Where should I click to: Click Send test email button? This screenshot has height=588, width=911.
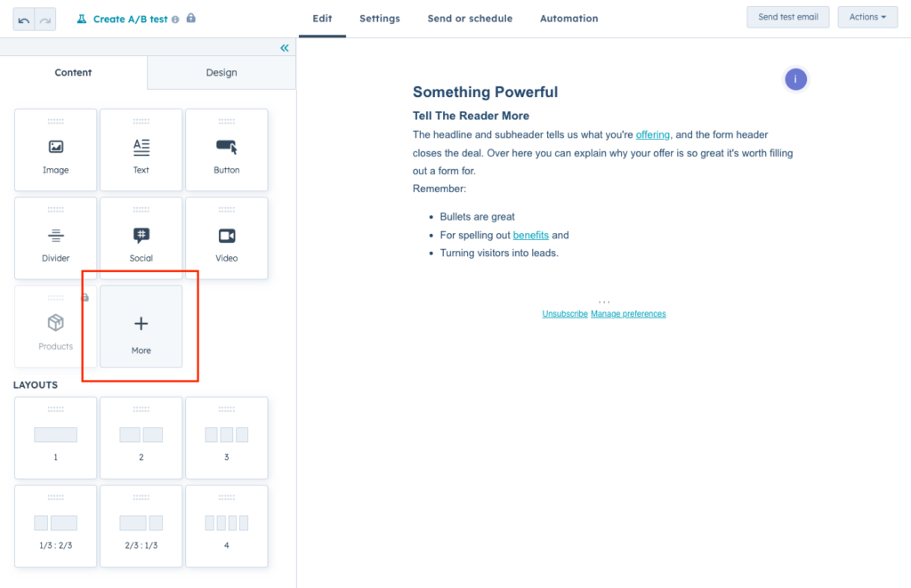click(788, 17)
